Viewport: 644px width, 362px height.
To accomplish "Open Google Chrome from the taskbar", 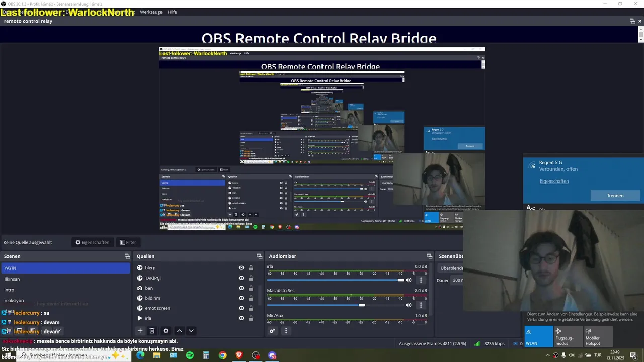I will tap(222, 355).
